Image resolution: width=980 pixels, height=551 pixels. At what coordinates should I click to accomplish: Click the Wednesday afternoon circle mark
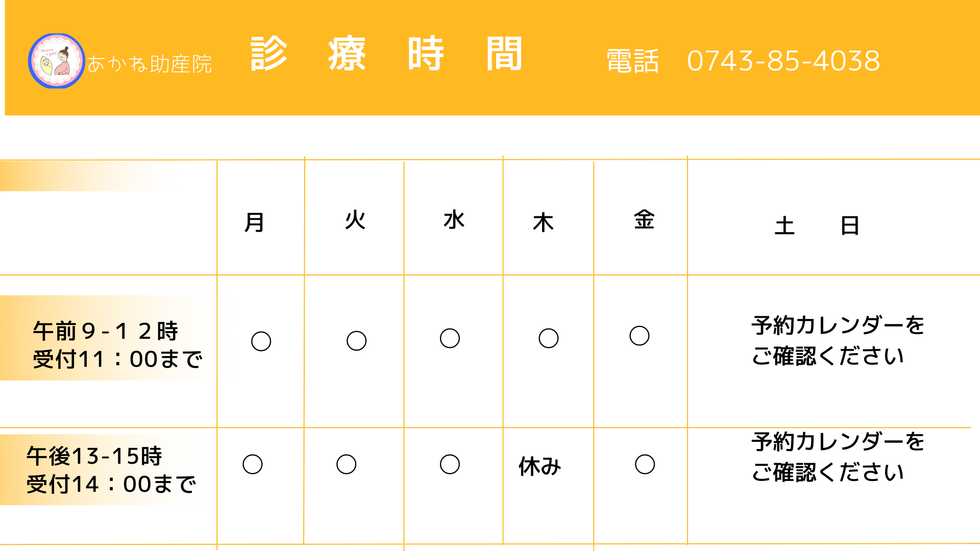[450, 464]
